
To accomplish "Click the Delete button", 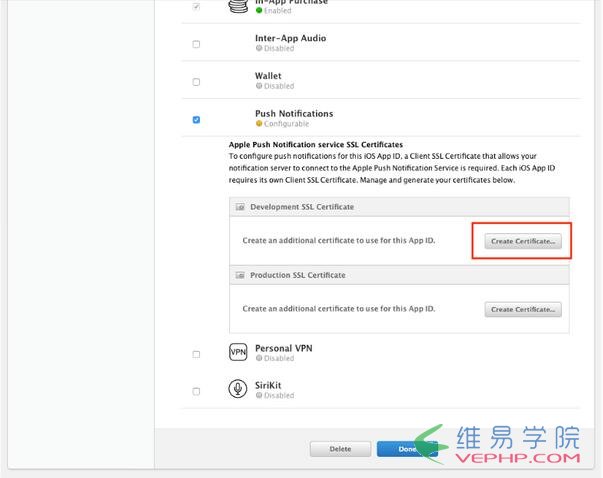I will [x=340, y=449].
